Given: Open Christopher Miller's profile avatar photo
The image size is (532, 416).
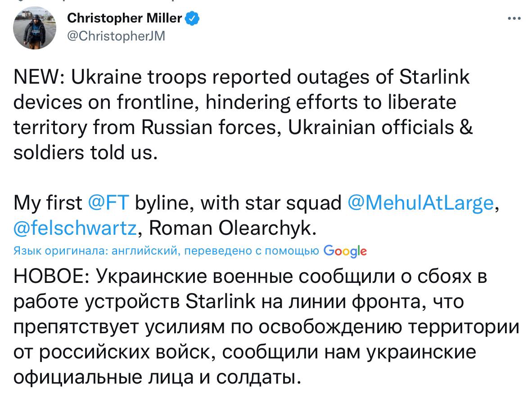Looking at the screenshot, I should [34, 28].
